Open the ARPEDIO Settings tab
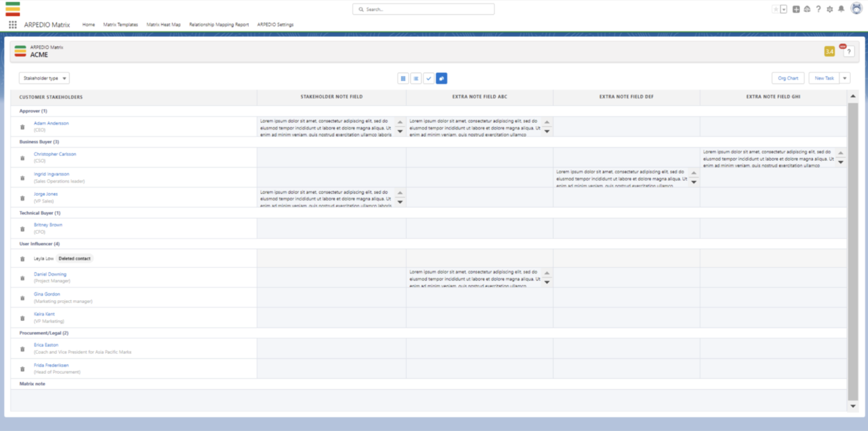Screen dimensions: 868x431 point(275,24)
